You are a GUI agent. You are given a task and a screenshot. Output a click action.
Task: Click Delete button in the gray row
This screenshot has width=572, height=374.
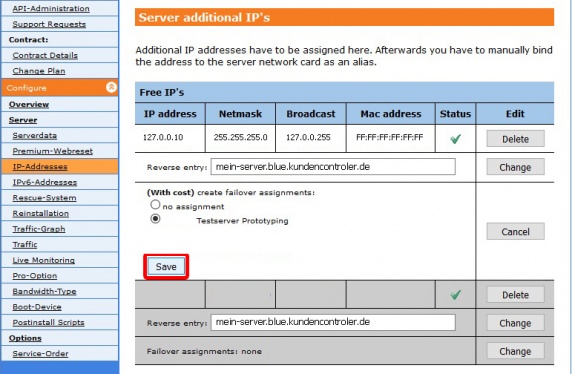point(515,294)
